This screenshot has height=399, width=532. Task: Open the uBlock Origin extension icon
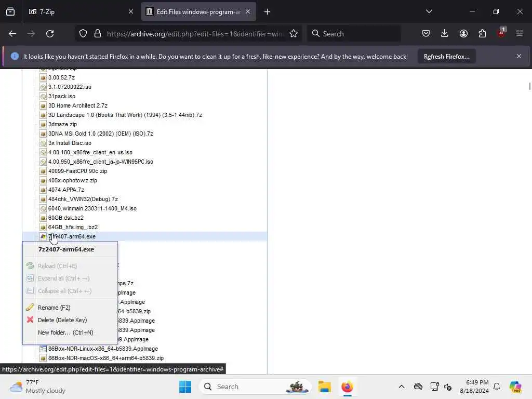[x=501, y=33]
